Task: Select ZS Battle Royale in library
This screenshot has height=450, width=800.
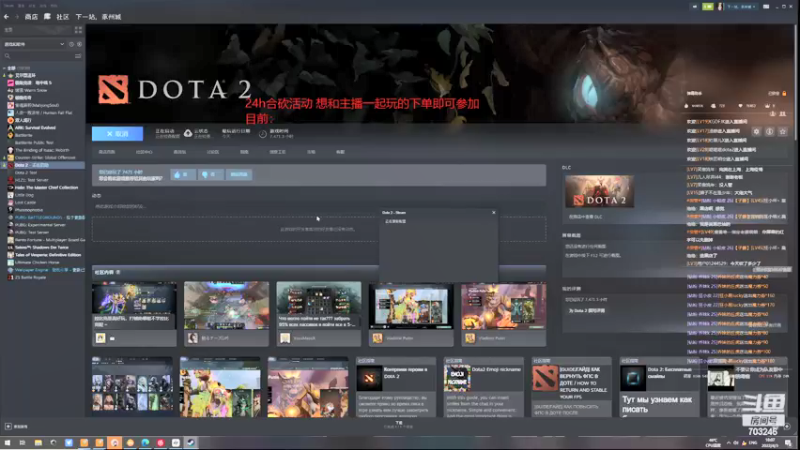Action: coord(30,277)
